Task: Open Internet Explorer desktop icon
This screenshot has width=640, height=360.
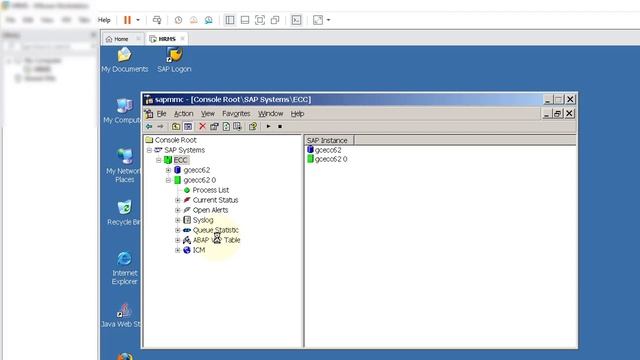Action: pos(124,268)
